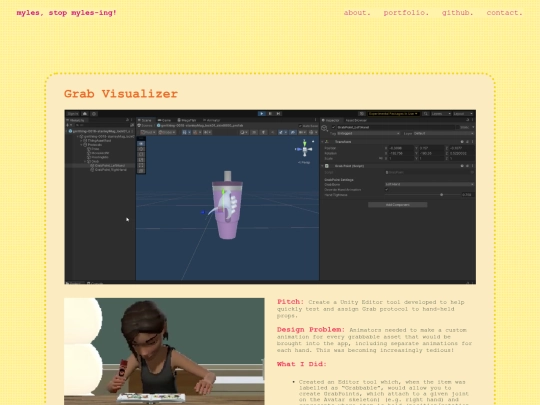The width and height of the screenshot is (540, 405).
Task: Open Transform component three-dot menu
Action: click(x=472, y=142)
